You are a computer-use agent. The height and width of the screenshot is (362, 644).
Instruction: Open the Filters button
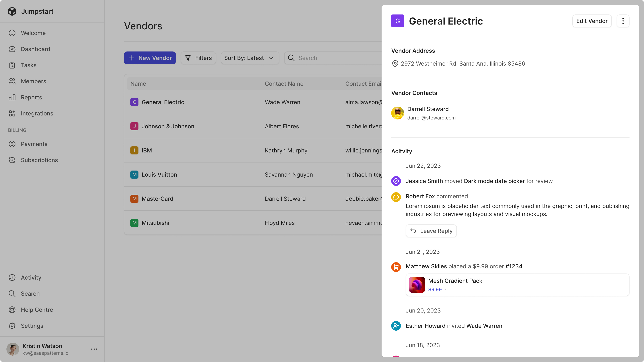(198, 58)
